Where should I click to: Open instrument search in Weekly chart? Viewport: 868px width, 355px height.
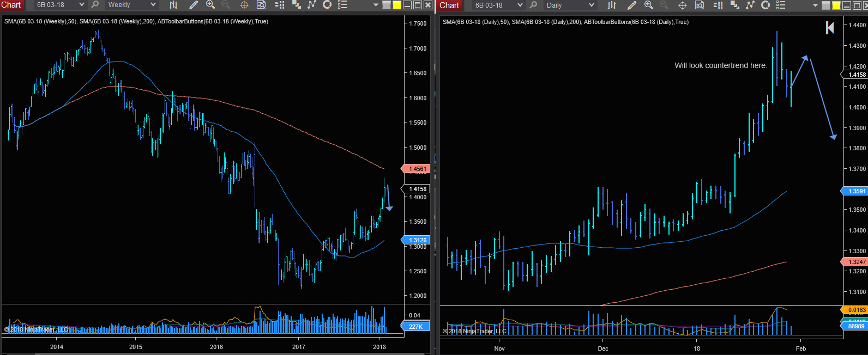(x=95, y=5)
